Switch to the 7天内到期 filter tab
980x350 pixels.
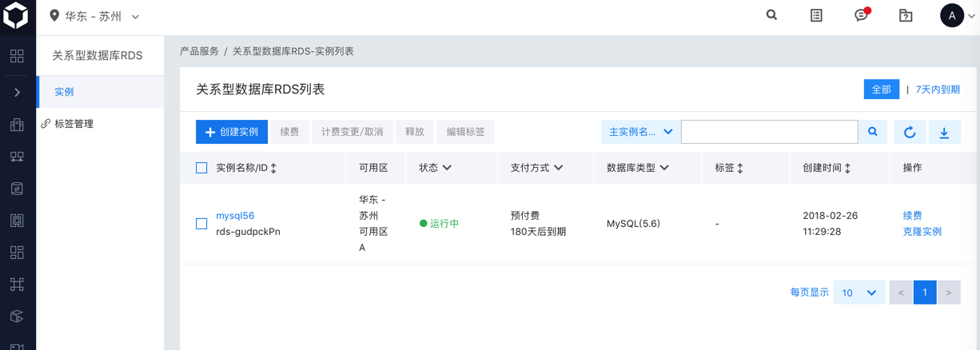[938, 89]
